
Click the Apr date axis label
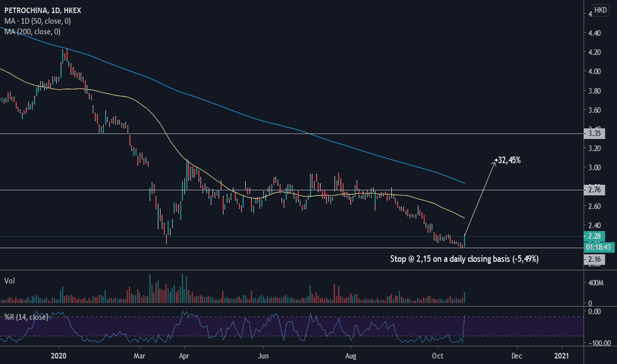184,356
